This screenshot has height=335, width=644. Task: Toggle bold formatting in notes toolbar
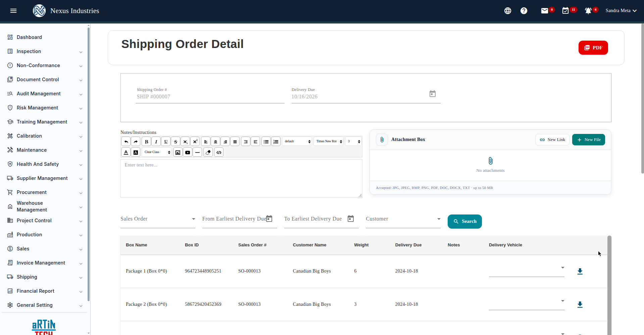(x=146, y=142)
